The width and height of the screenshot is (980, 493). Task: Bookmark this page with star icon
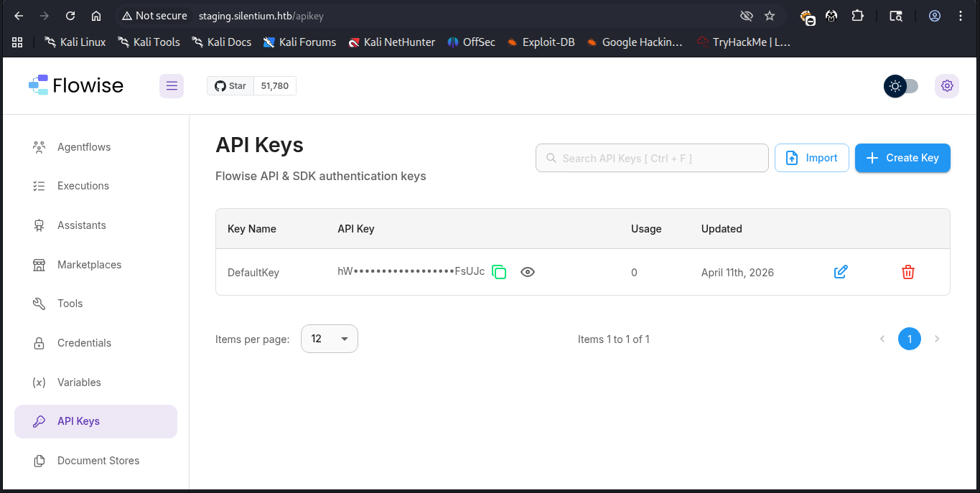[770, 16]
